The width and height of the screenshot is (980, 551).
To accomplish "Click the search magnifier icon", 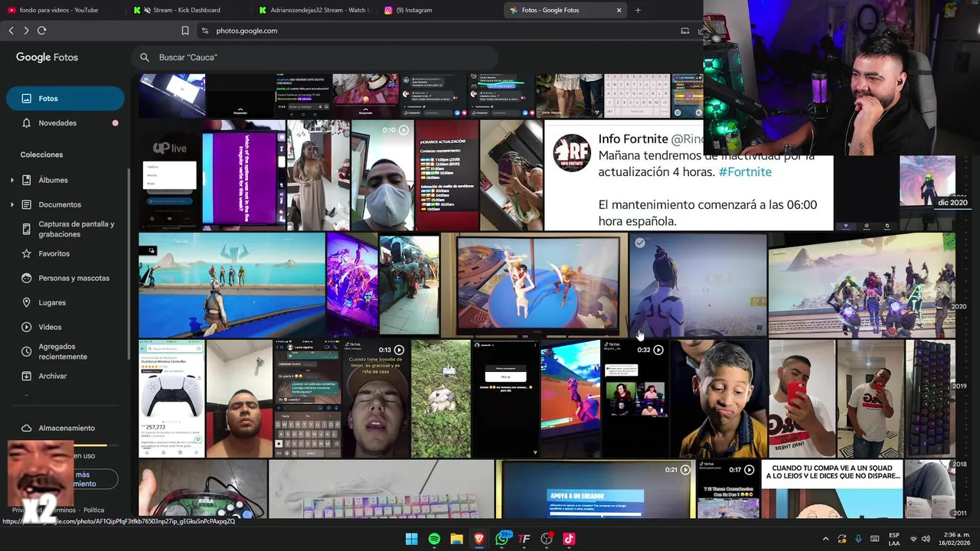I will click(x=145, y=57).
